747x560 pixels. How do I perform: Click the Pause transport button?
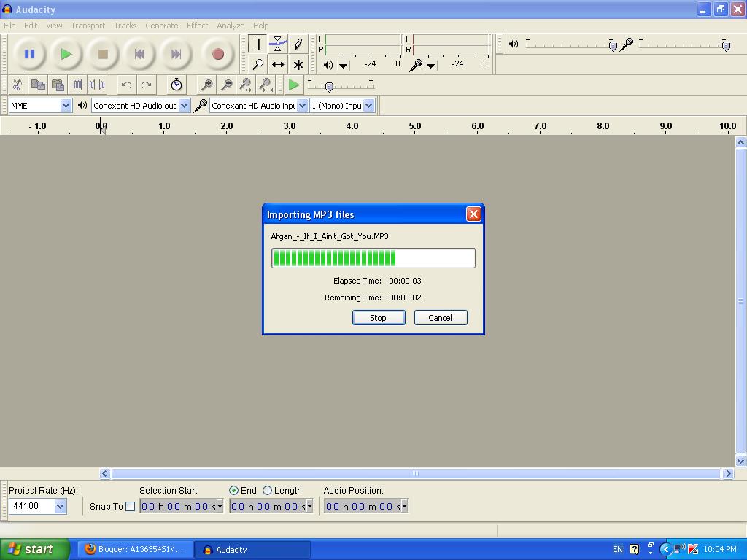point(29,54)
